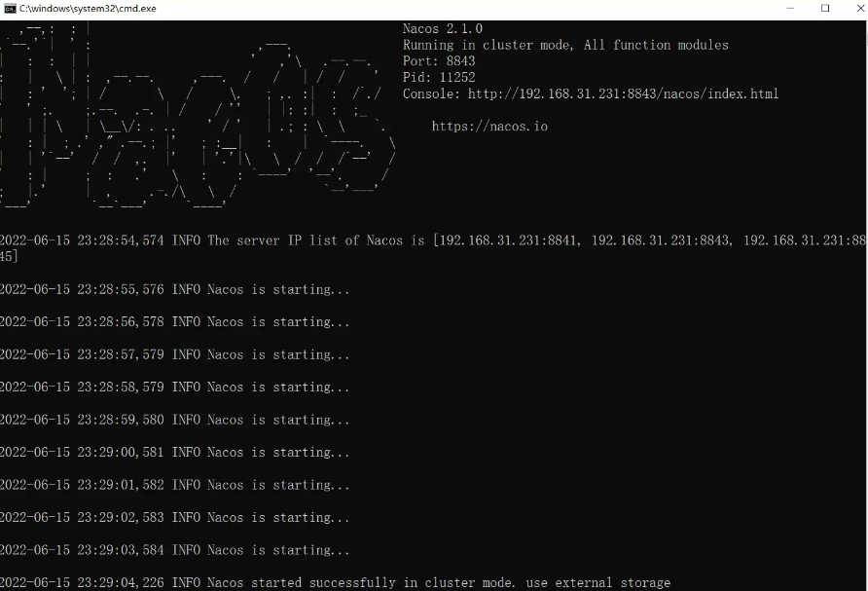Click the 23:28:57,579 Nacos is starting line

pos(175,354)
